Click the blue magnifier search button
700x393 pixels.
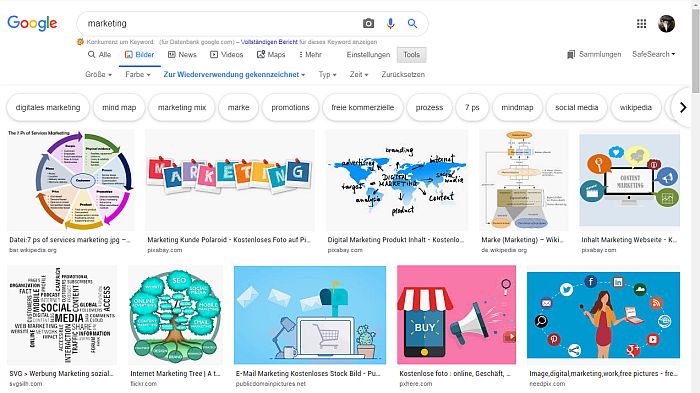412,23
